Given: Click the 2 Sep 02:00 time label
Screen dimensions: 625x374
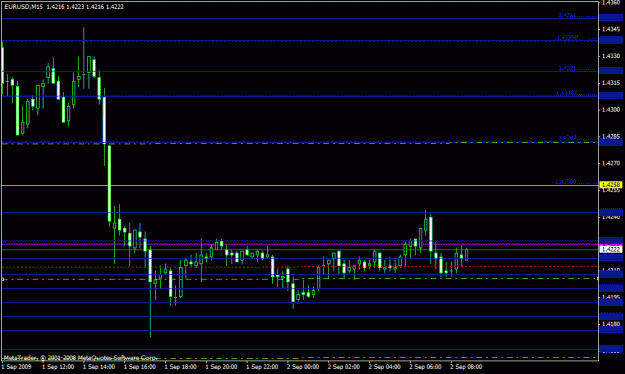Looking at the screenshot, I should 344,366.
